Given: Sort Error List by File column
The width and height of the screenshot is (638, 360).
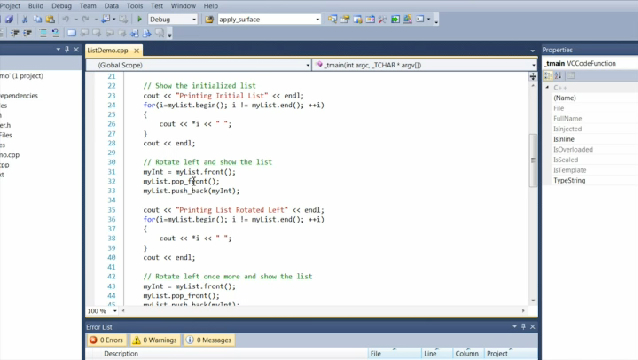Looking at the screenshot, I should pos(394,353).
